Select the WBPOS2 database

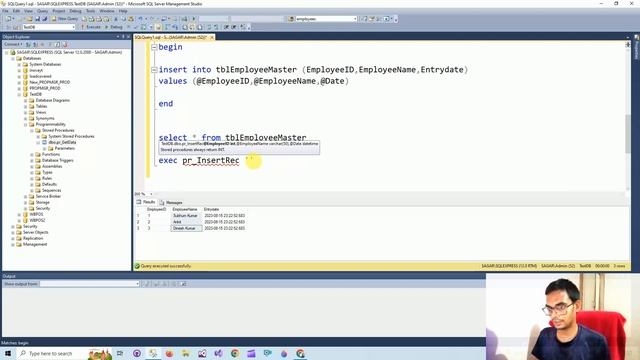point(37,220)
